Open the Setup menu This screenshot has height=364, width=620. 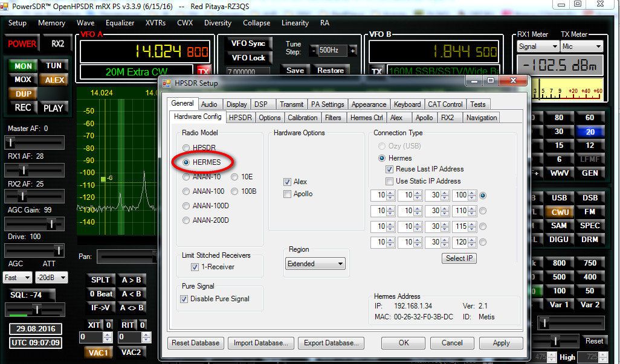click(x=18, y=23)
